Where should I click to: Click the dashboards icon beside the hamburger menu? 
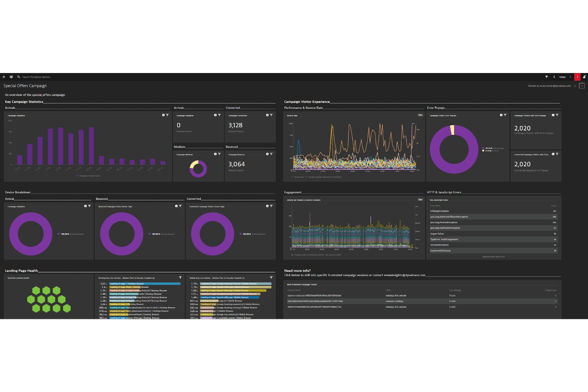(x=11, y=77)
